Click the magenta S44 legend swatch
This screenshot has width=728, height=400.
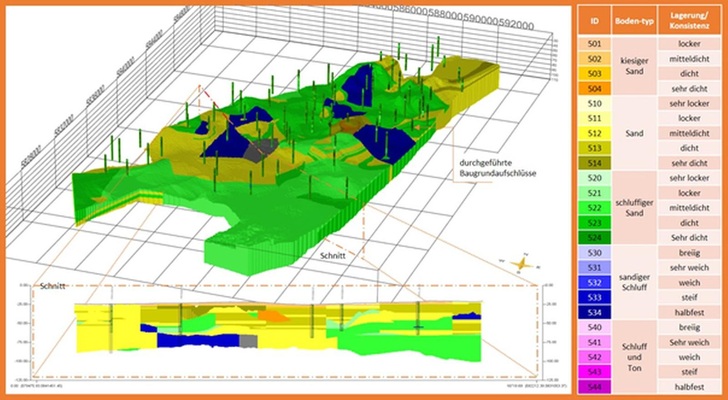pyautogui.click(x=594, y=386)
